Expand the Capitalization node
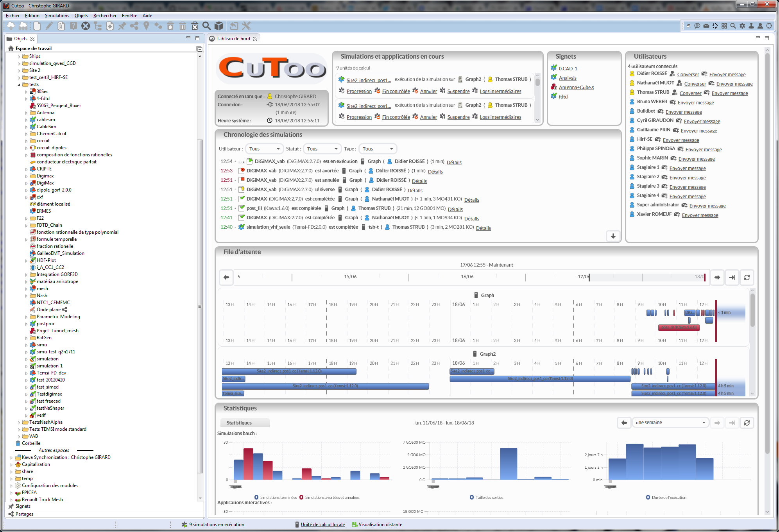Image resolution: width=779 pixels, height=532 pixels. point(11,465)
